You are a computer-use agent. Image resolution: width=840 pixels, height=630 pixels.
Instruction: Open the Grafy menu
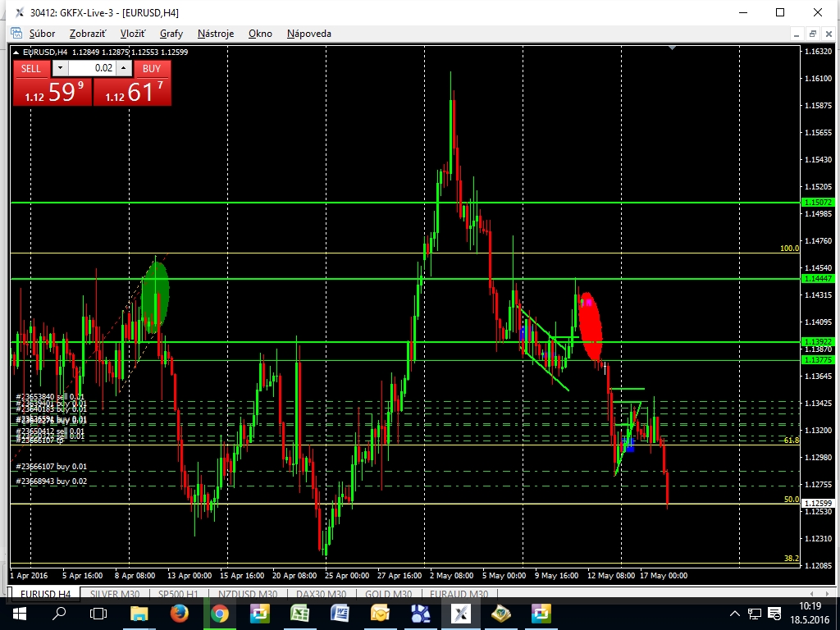pyautogui.click(x=171, y=34)
